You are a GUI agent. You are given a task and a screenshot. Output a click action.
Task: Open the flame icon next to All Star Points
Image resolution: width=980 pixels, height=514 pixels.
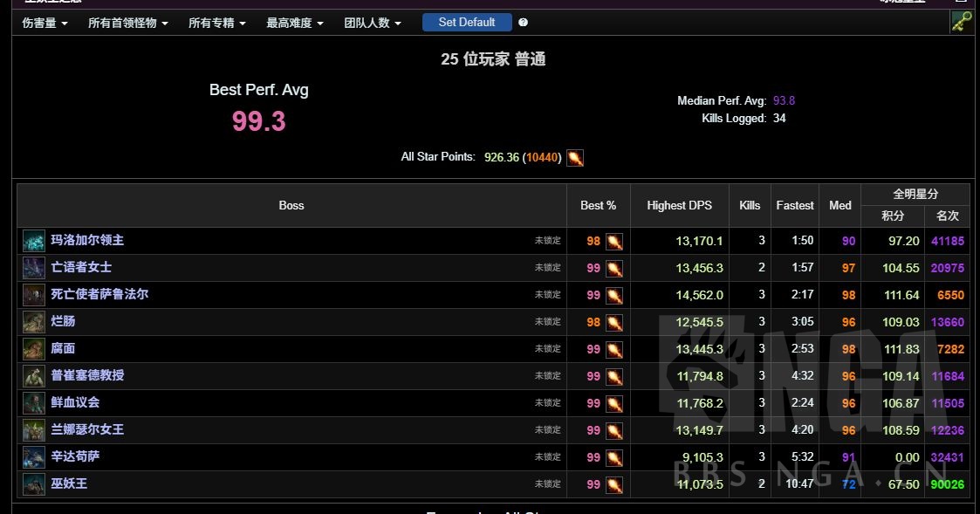click(575, 157)
